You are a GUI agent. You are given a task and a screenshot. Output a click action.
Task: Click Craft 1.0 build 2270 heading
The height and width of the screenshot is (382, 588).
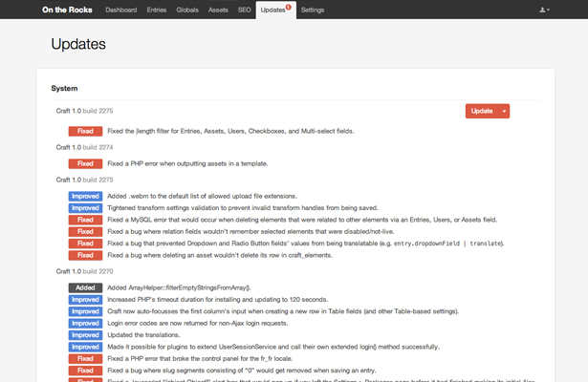[84, 271]
